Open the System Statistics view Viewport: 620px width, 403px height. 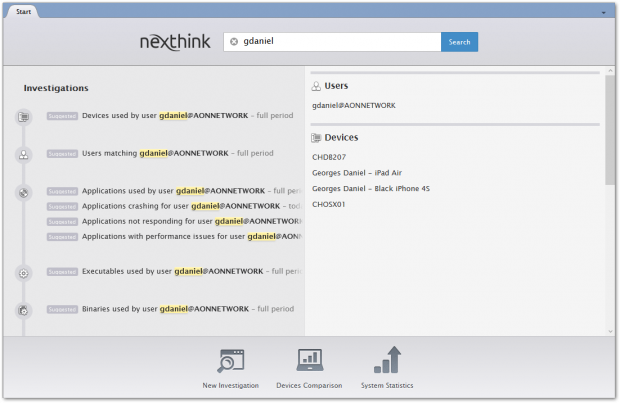click(x=386, y=367)
